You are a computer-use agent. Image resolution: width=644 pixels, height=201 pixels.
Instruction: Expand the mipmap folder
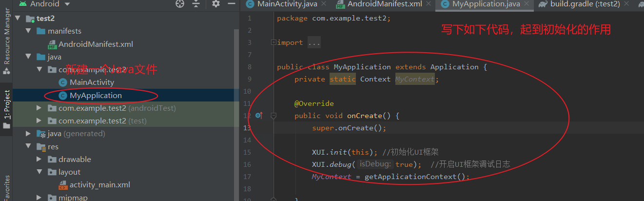(39, 198)
